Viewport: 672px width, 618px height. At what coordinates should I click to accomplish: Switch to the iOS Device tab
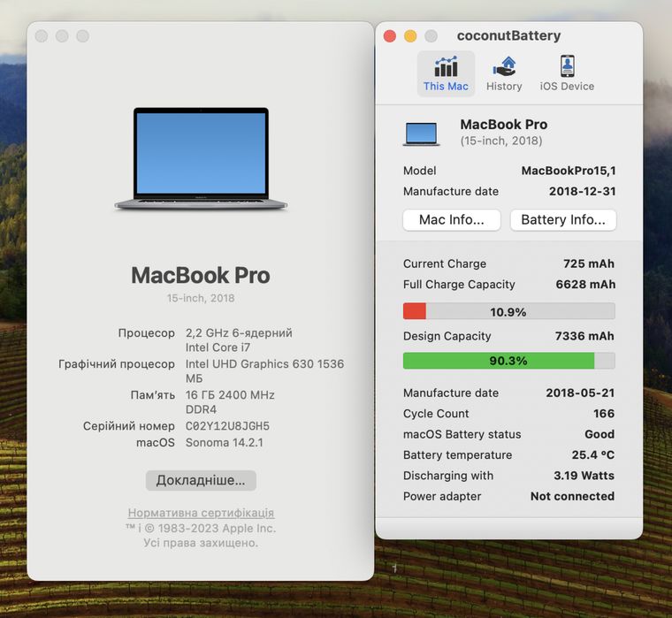(567, 73)
